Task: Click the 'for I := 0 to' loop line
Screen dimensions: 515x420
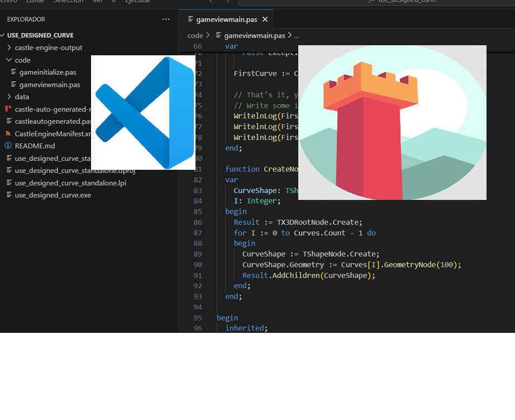Action: point(304,233)
